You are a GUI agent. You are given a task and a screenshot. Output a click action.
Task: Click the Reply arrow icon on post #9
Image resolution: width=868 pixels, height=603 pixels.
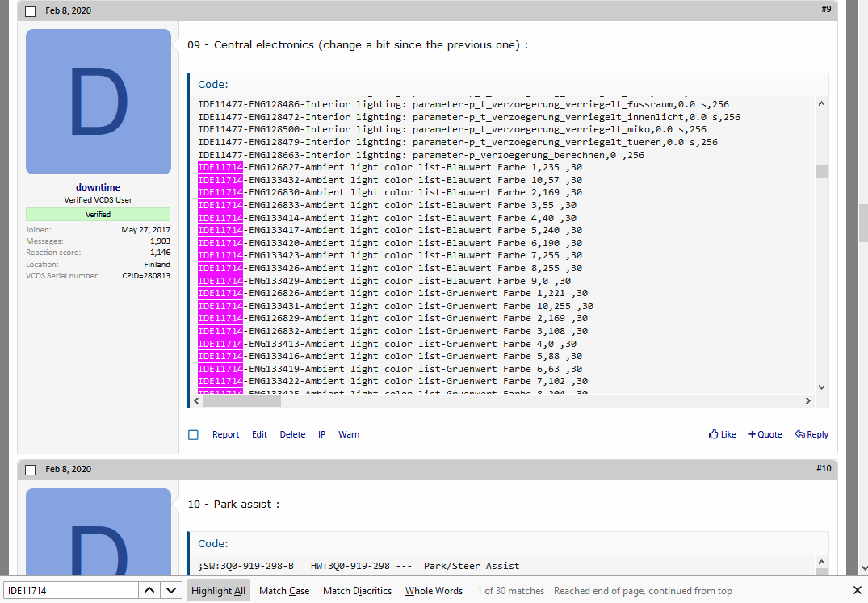coord(799,434)
